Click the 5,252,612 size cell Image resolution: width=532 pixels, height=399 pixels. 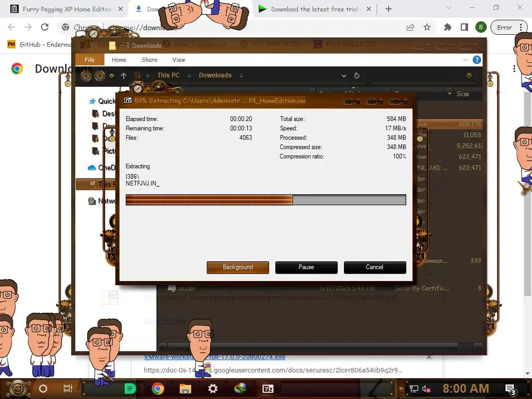pos(470,146)
